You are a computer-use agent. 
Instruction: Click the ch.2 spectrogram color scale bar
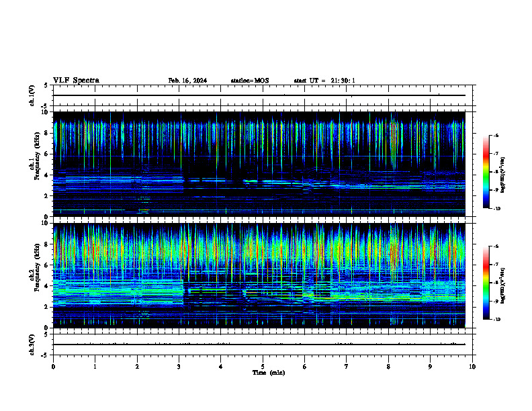tap(486, 283)
